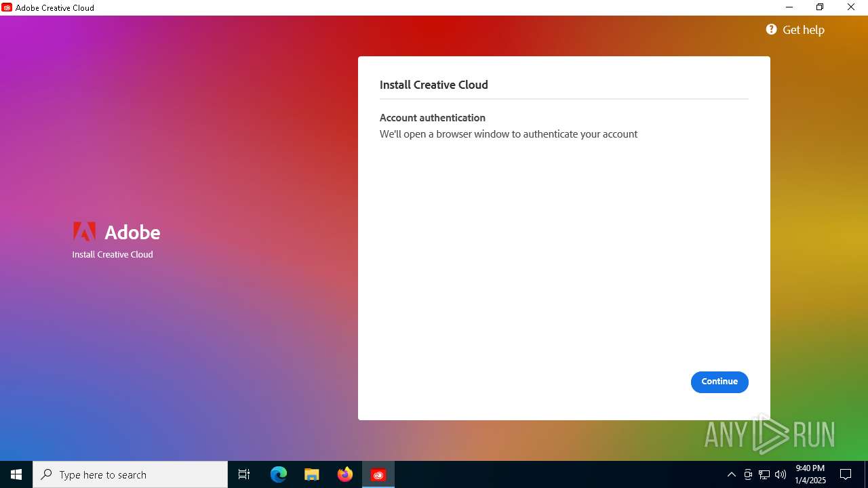Click 'Install Creative Cloud' under Adobe logo
Image resolution: width=868 pixels, height=488 pixels.
pyautogui.click(x=113, y=255)
